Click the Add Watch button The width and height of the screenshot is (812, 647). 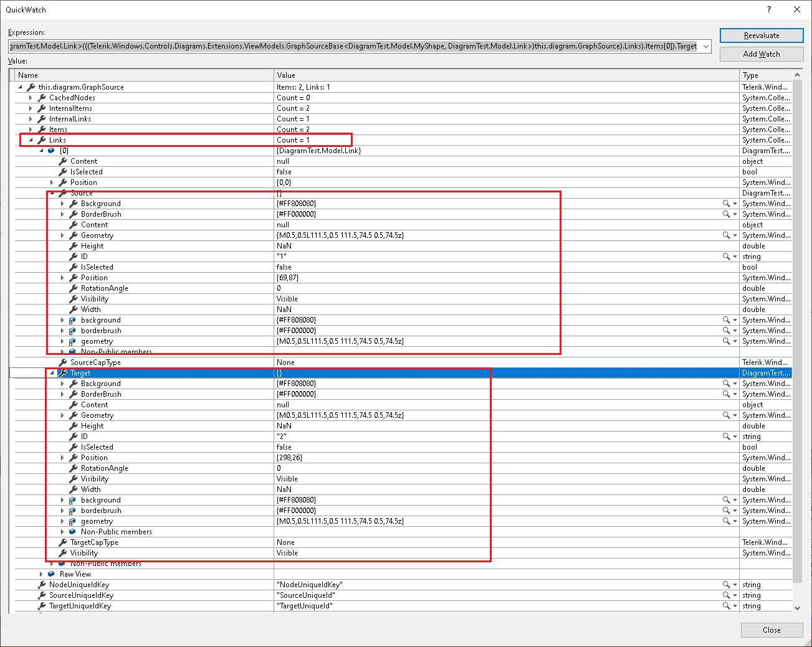(x=762, y=54)
